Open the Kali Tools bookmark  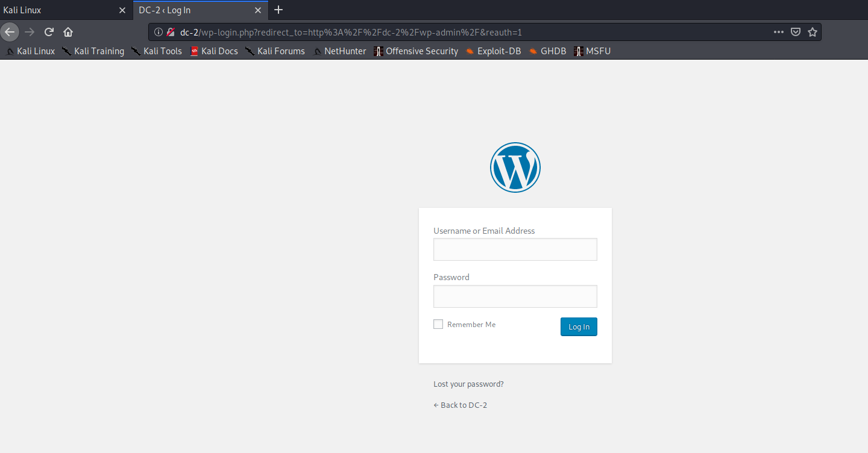click(156, 51)
